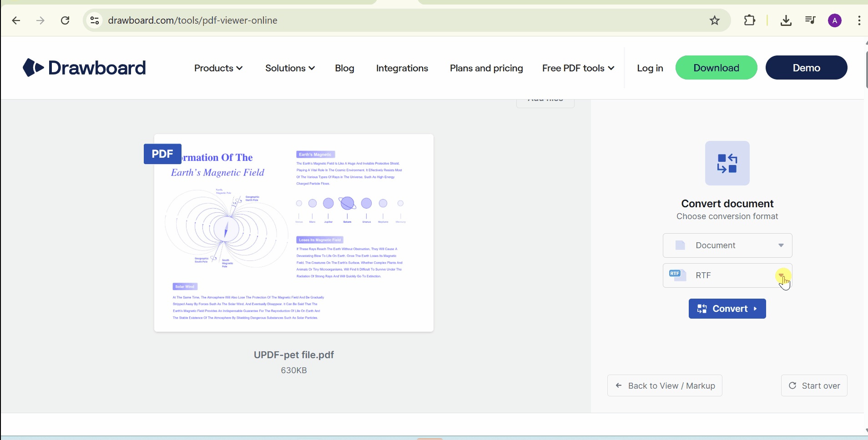View site information icon in address bar
The height and width of the screenshot is (440, 868).
(x=95, y=20)
